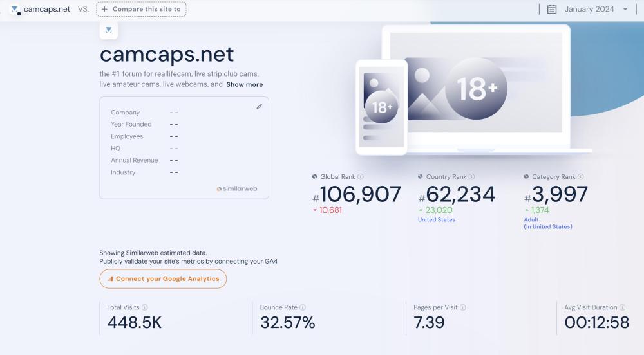
Task: Click the info icon next to Category Rank
Action: (581, 177)
